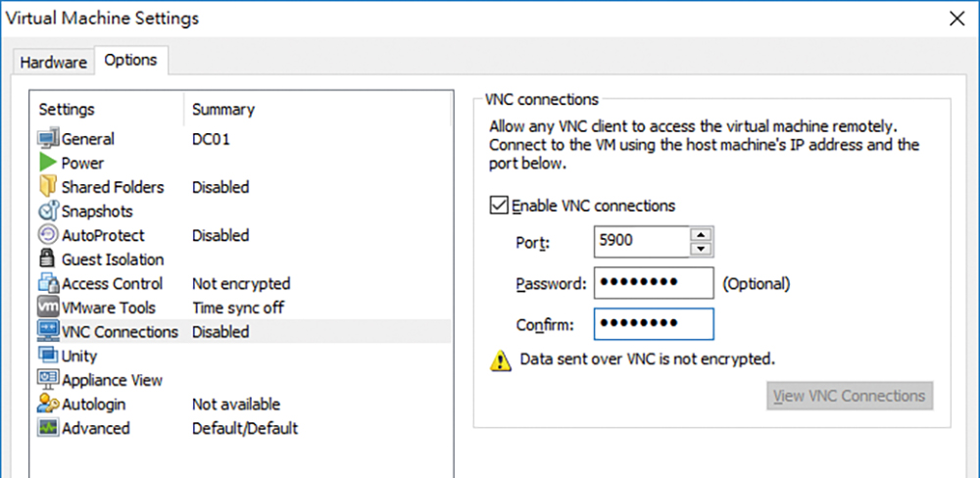The height and width of the screenshot is (478, 980).
Task: Click inside the Port 5900 field
Action: pyautogui.click(x=643, y=241)
